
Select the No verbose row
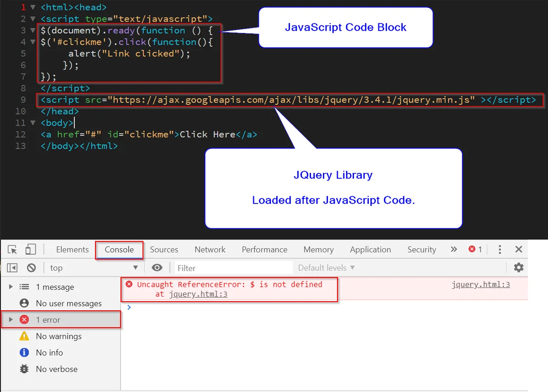point(60,369)
